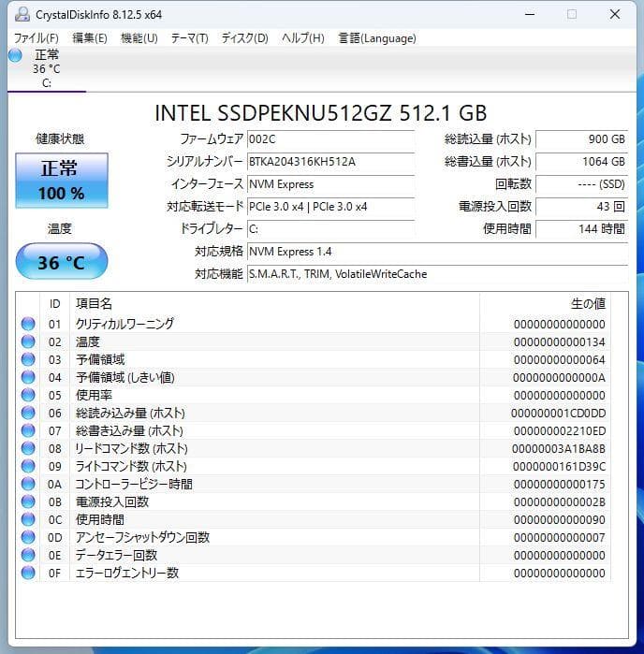The width and height of the screenshot is (644, 654).
Task: Select raw value 0000000000064
Action: (559, 360)
